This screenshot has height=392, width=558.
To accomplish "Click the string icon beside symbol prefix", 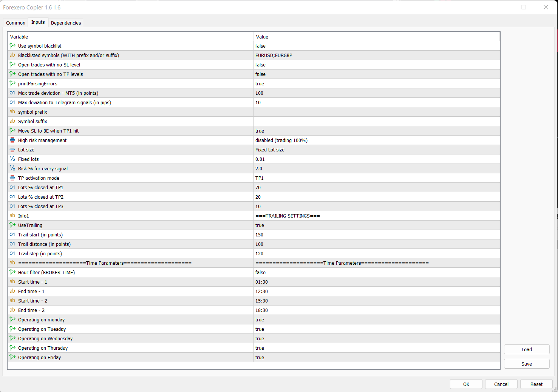I will [x=12, y=112].
